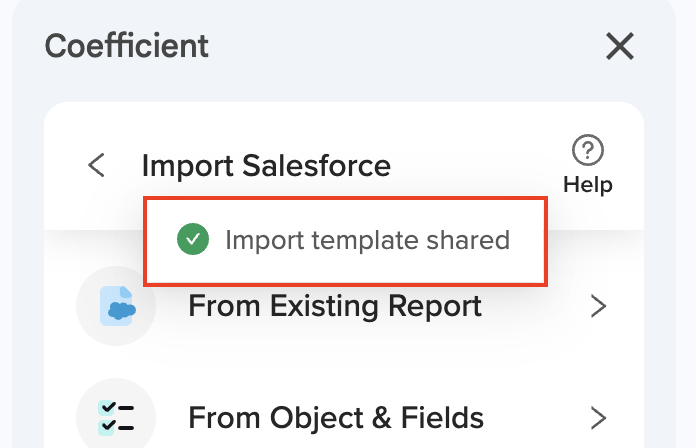
Task: Click the "Help" text label
Action: tap(587, 185)
